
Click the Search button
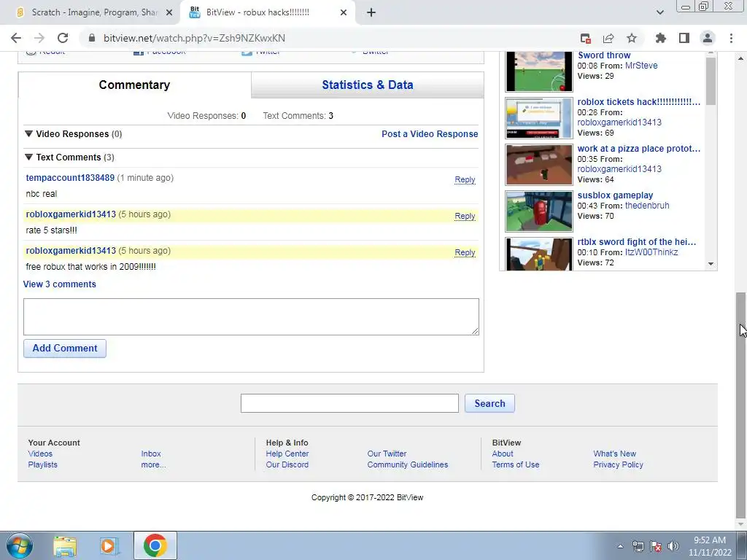coord(489,403)
